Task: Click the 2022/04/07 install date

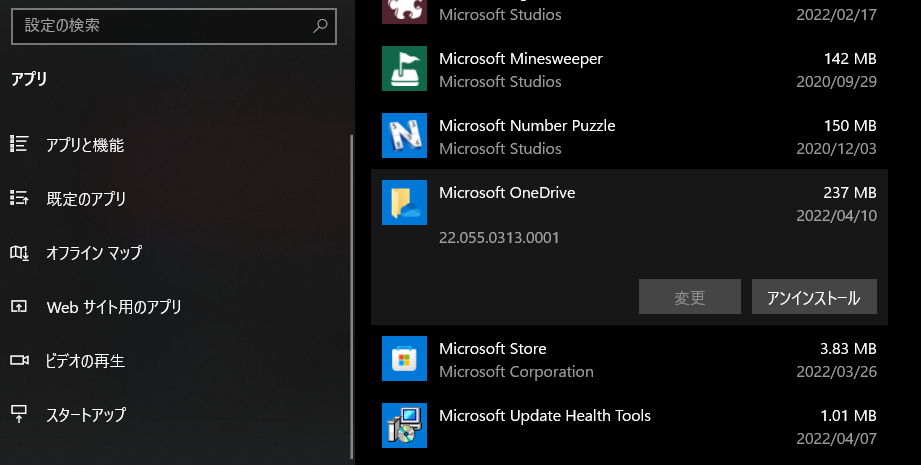Action: [x=836, y=439]
